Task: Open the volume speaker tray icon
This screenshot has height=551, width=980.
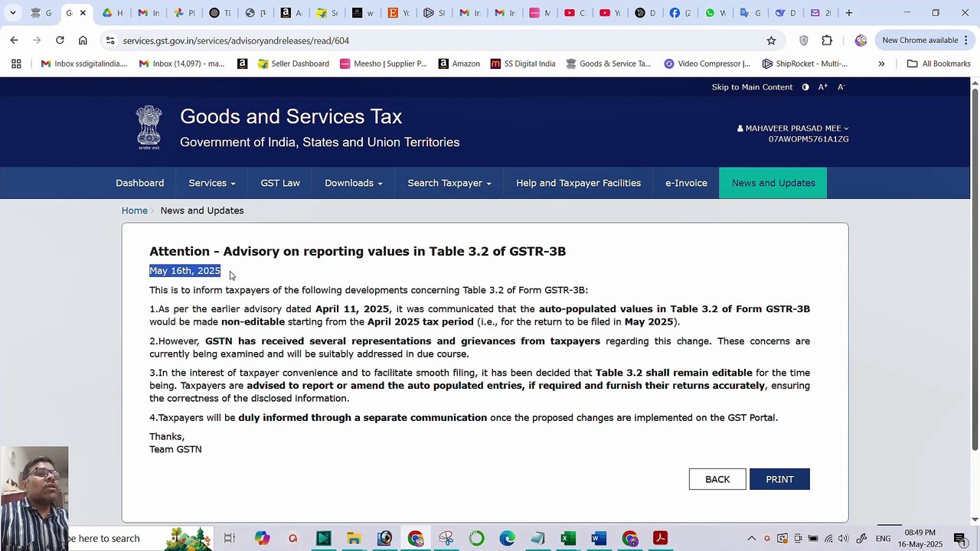Action: coord(843,539)
